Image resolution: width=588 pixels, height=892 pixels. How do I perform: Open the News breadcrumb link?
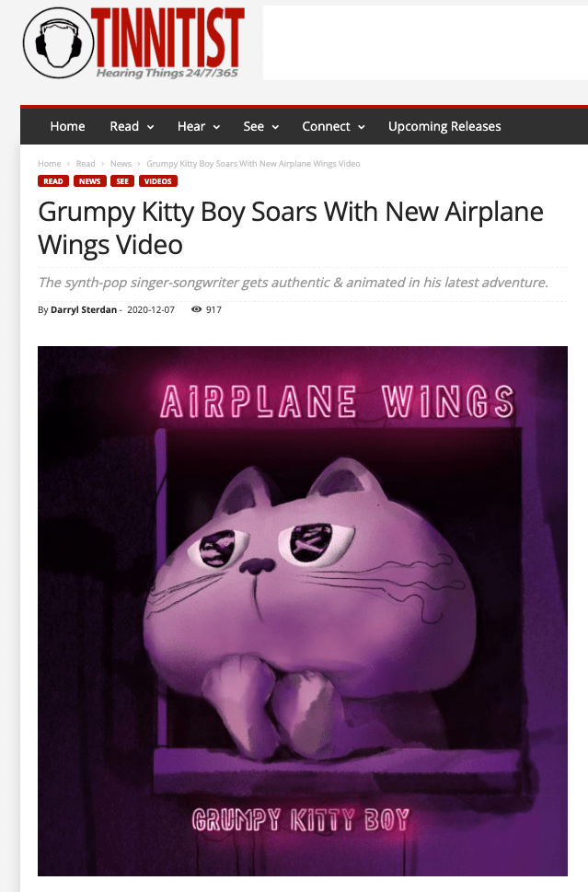[x=121, y=163]
